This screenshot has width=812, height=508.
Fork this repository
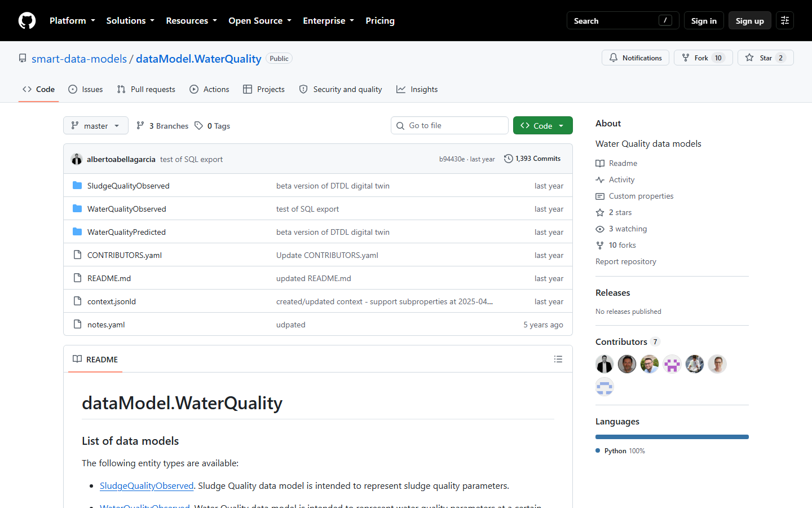point(703,58)
